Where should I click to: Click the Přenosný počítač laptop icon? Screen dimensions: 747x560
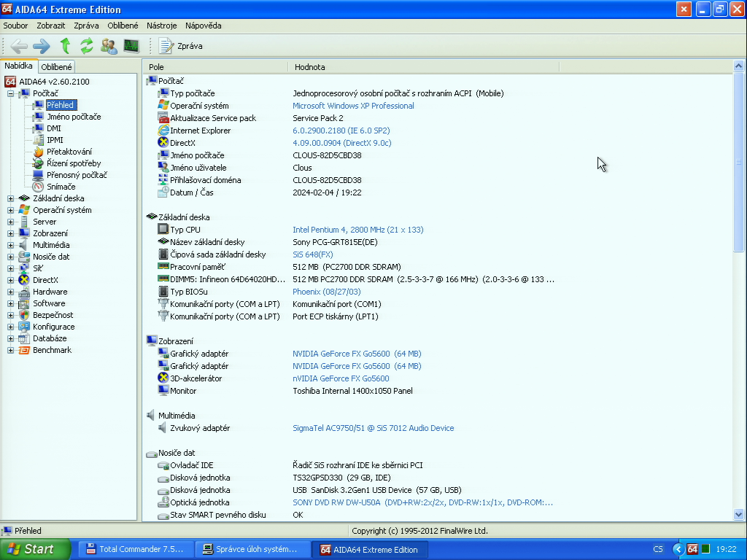pos(38,175)
